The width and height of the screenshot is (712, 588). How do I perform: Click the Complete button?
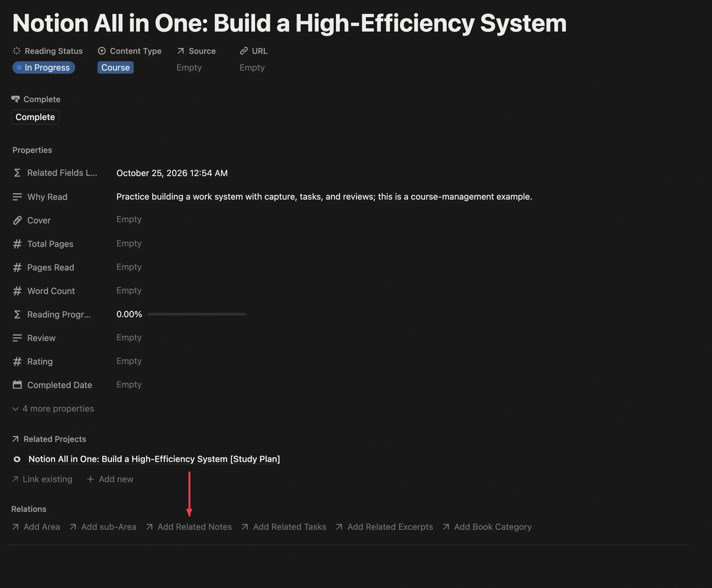pyautogui.click(x=35, y=117)
